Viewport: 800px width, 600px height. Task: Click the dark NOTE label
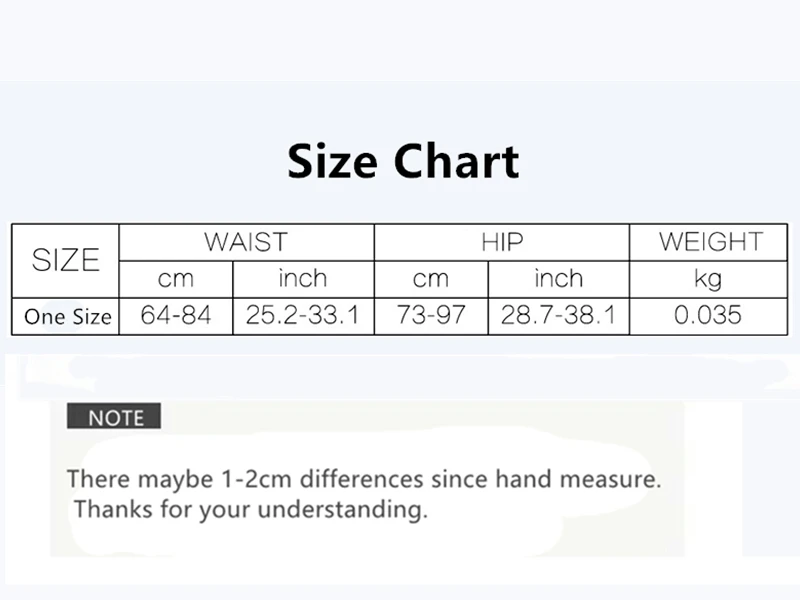114,416
